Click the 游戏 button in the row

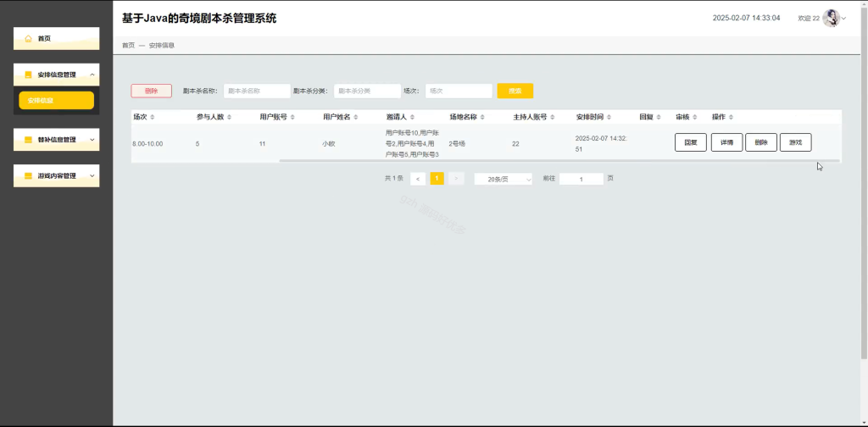click(795, 142)
